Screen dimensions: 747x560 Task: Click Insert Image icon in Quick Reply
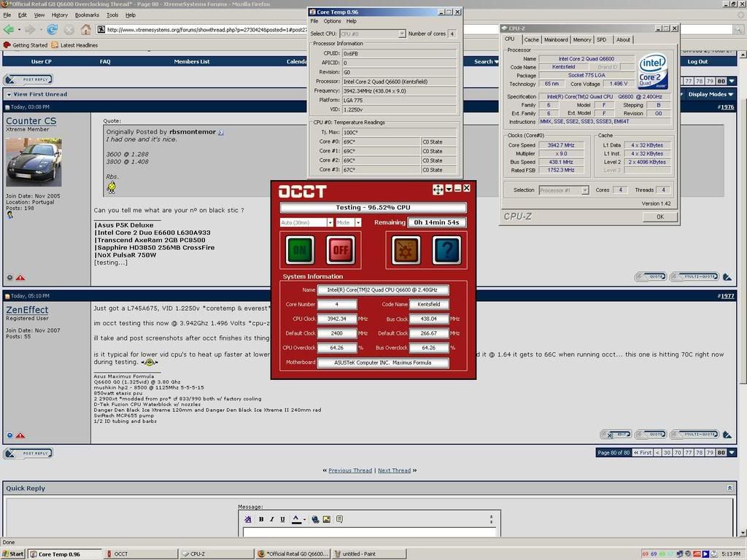point(326,519)
